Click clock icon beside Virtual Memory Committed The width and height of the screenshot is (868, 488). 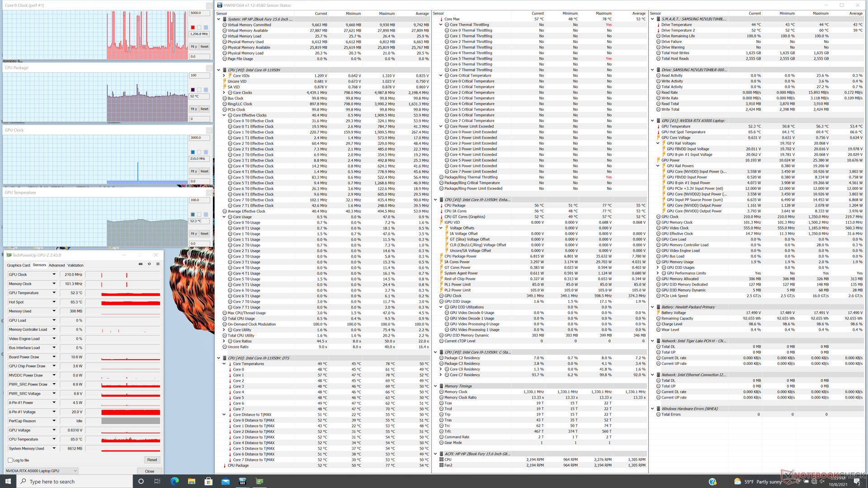pos(225,25)
